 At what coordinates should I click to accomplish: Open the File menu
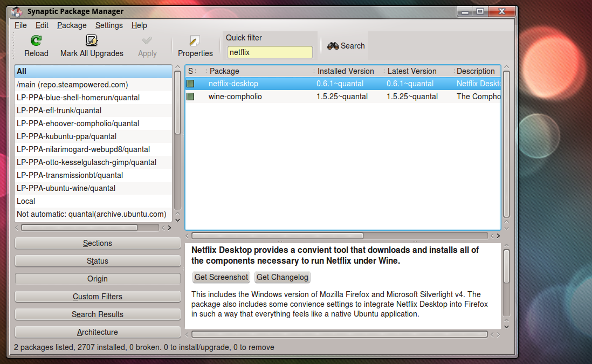pos(20,25)
